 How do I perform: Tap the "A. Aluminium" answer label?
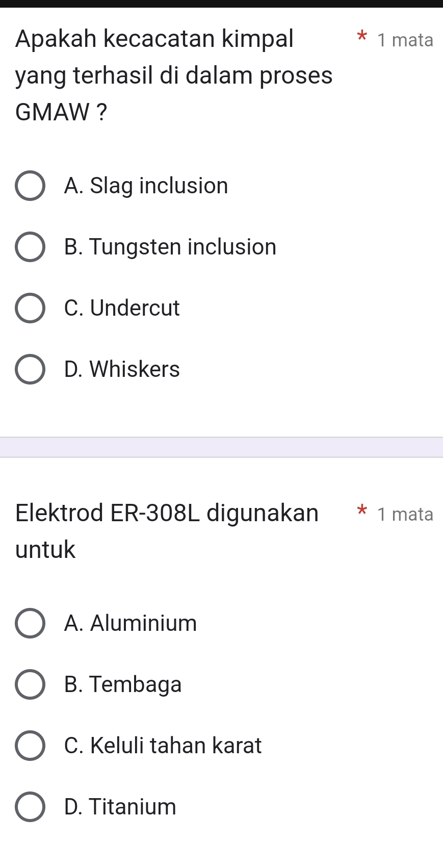(x=131, y=623)
